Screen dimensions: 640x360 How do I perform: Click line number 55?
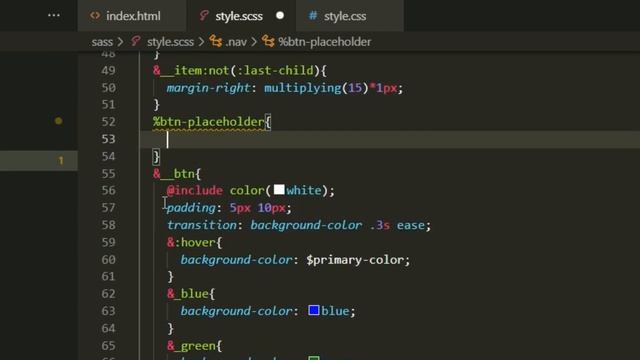[x=108, y=173]
